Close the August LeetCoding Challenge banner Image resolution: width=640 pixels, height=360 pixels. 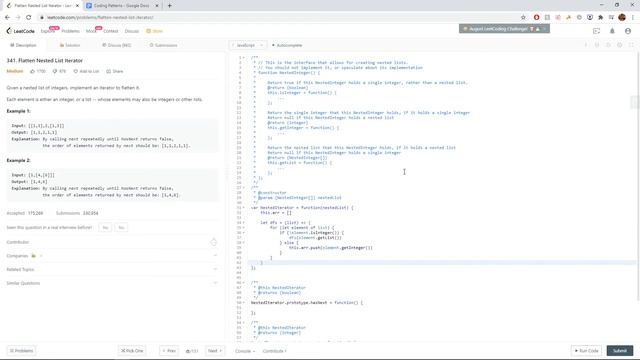click(544, 29)
